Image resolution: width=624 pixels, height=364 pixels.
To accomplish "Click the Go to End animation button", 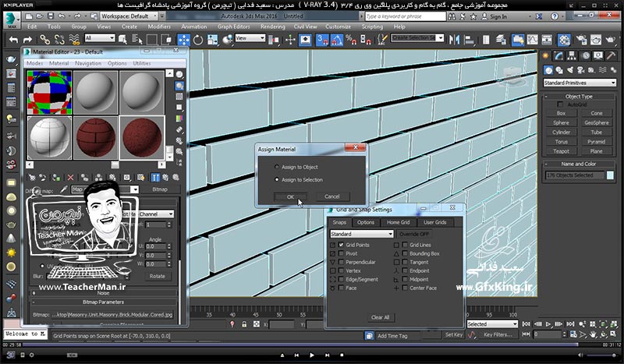I will [570, 324].
